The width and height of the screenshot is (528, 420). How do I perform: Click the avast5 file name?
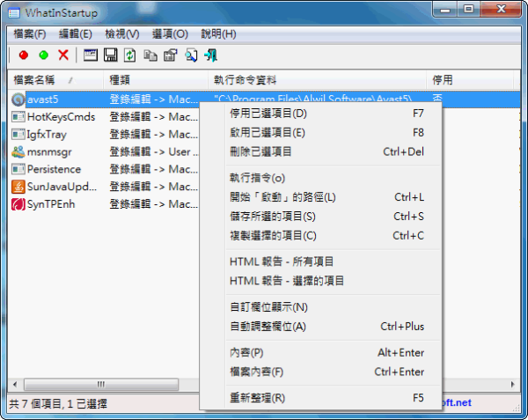[x=43, y=99]
